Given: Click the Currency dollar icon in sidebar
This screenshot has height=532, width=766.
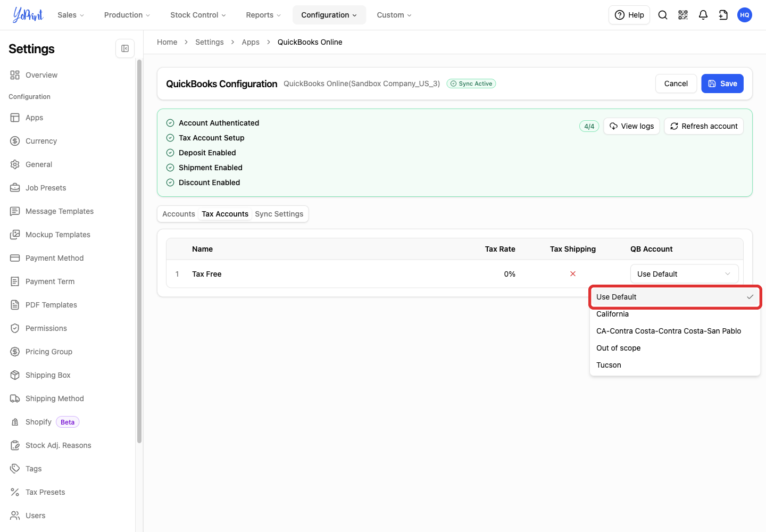Looking at the screenshot, I should pyautogui.click(x=15, y=141).
